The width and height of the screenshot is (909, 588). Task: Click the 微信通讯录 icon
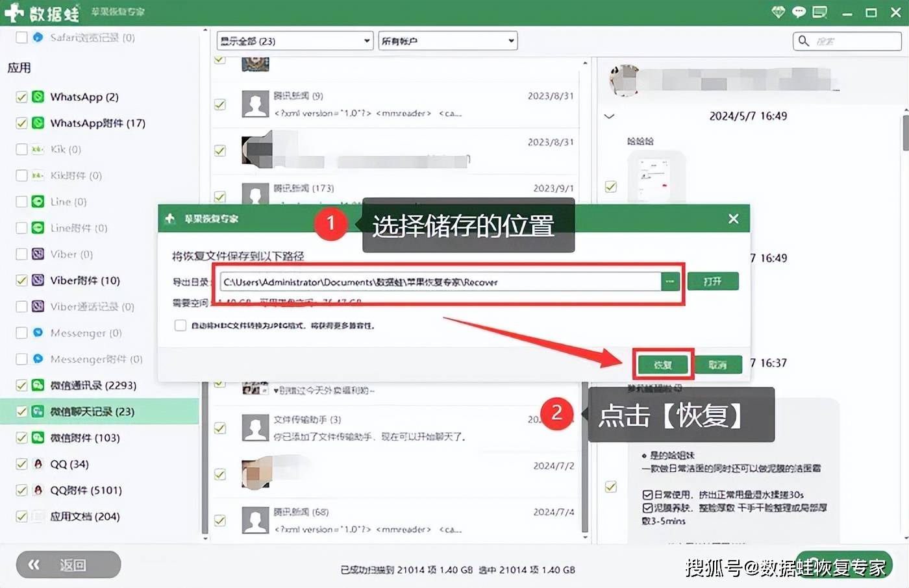(38, 385)
